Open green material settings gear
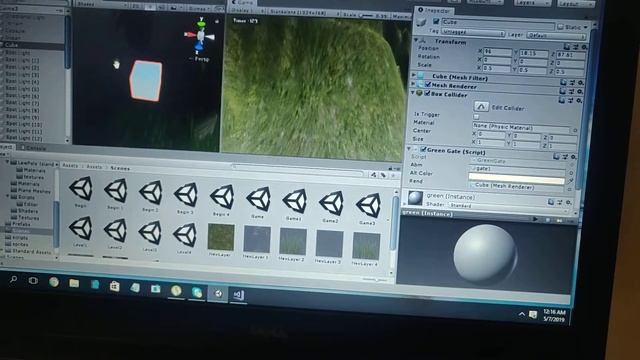 click(x=569, y=202)
